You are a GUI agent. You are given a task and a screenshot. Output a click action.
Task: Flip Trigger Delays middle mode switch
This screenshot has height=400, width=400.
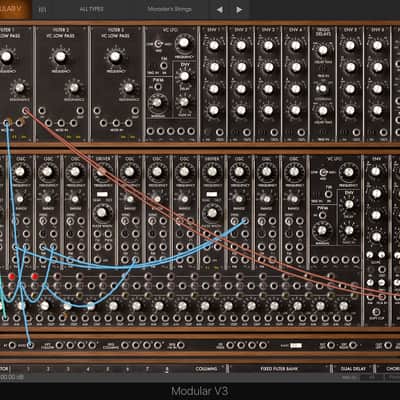pyautogui.click(x=322, y=89)
